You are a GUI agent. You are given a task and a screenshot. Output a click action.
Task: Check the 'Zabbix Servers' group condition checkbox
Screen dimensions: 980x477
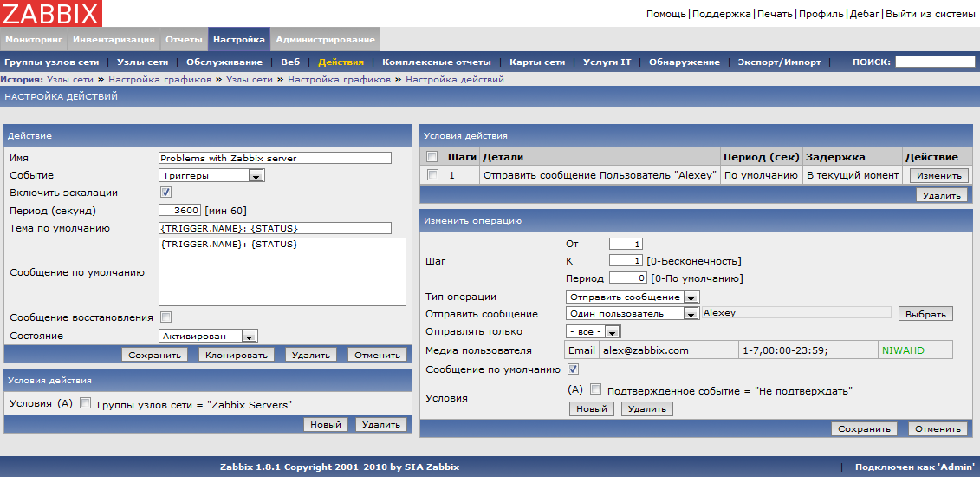tap(86, 404)
